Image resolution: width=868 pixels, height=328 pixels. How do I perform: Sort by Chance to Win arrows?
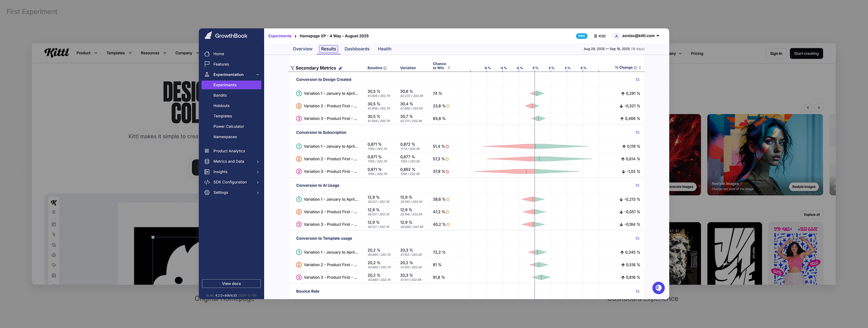(x=449, y=68)
